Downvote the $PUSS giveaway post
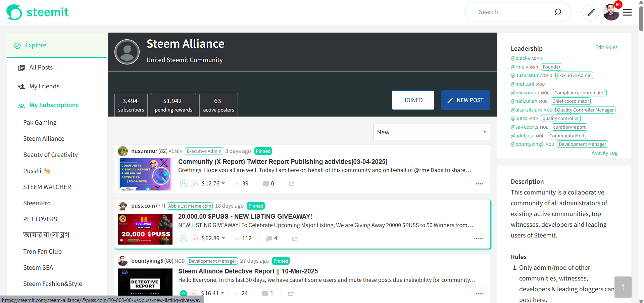Screen dimensions: 644x303 [194, 239]
